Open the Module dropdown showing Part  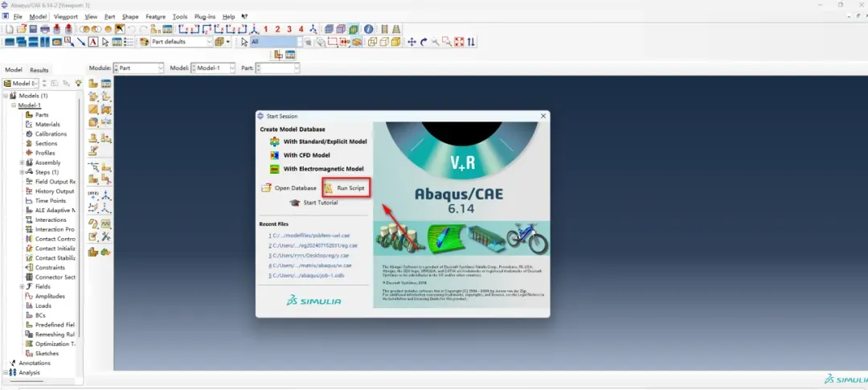coord(138,68)
